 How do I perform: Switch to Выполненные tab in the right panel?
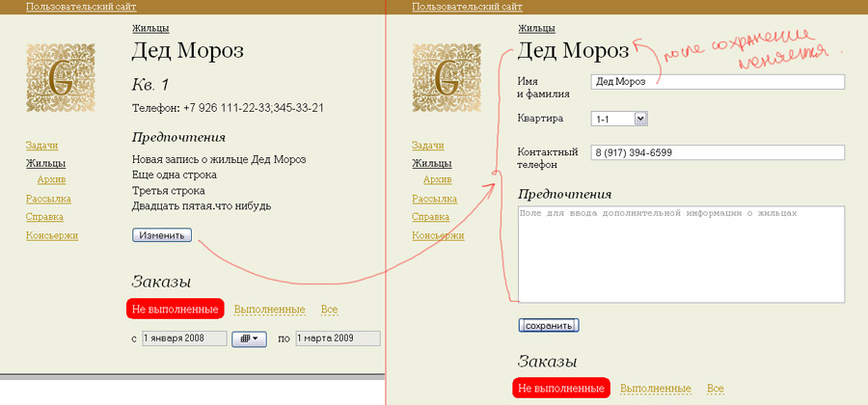pyautogui.click(x=655, y=388)
